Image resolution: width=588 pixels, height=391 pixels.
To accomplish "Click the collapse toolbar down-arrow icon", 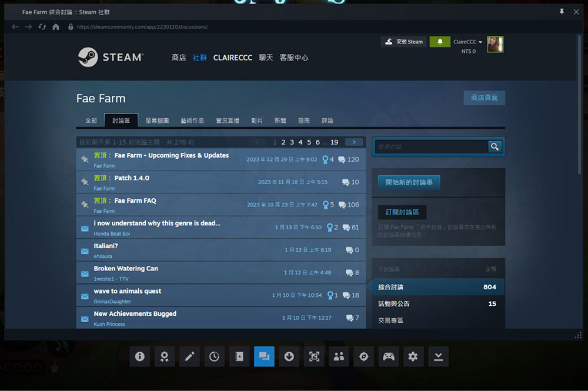I will [x=439, y=356].
